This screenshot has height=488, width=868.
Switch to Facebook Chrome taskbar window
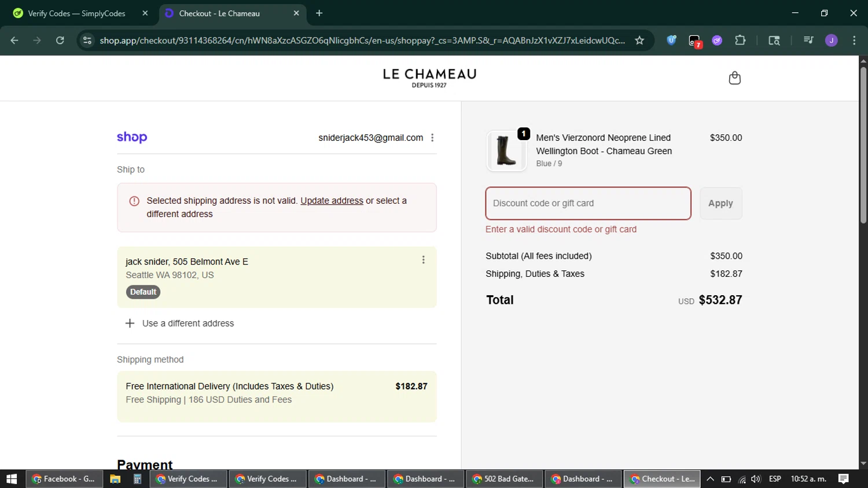tap(64, 479)
